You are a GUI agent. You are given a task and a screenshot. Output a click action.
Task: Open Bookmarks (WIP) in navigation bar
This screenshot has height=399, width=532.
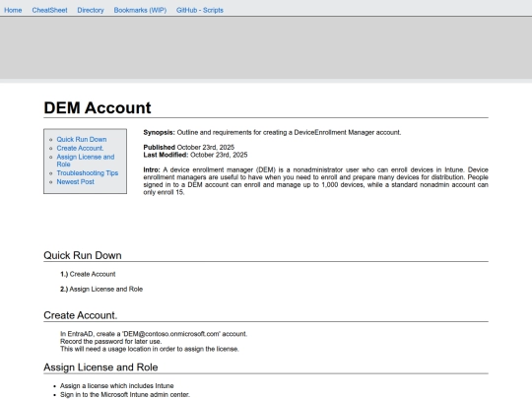(x=140, y=10)
